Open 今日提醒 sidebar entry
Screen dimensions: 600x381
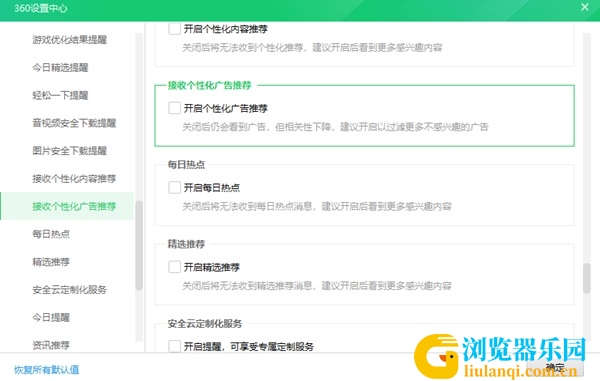click(x=51, y=317)
